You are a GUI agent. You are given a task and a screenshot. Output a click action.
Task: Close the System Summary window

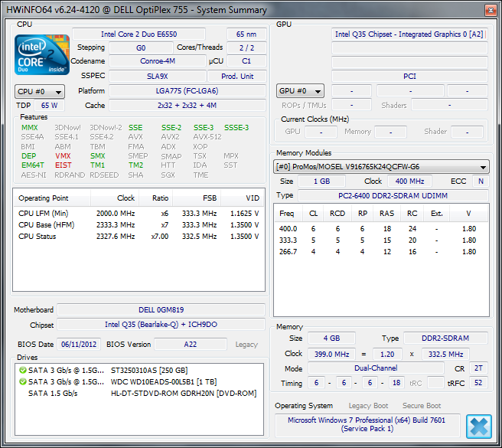491,10
